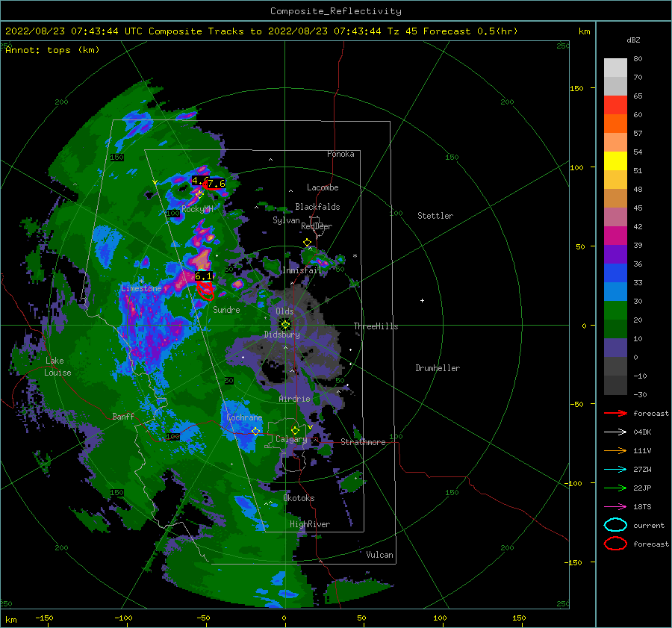Click the red forecast arrow legend icon
This screenshot has width=672, height=628.
point(615,413)
